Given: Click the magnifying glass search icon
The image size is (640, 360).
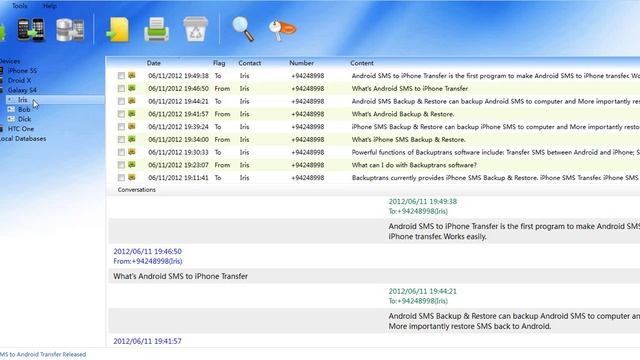Looking at the screenshot, I should (x=243, y=29).
